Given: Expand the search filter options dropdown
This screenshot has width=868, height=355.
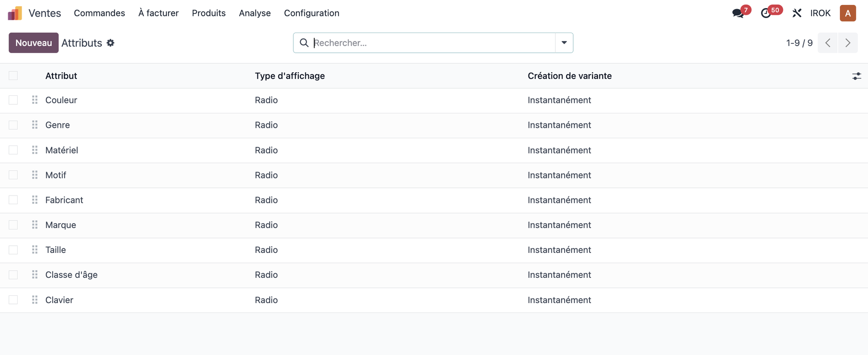Looking at the screenshot, I should click(x=564, y=43).
